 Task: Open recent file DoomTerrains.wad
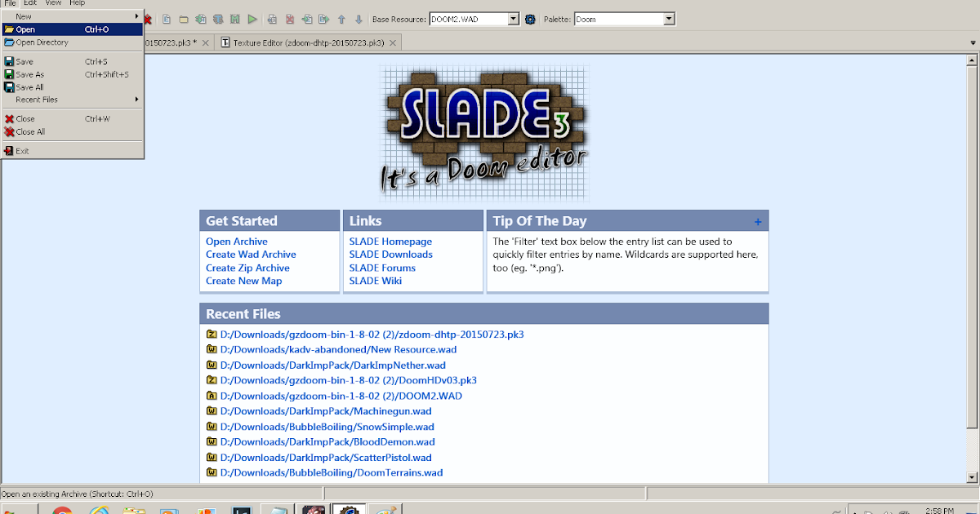pos(332,472)
